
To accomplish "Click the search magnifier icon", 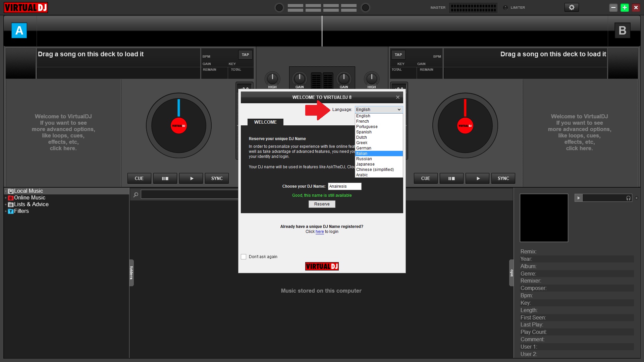I will pos(136,194).
